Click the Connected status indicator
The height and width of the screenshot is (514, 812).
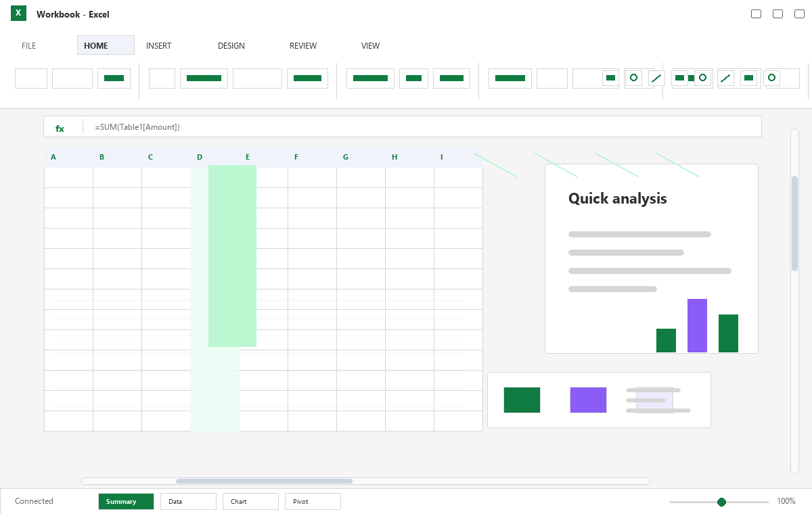point(34,501)
